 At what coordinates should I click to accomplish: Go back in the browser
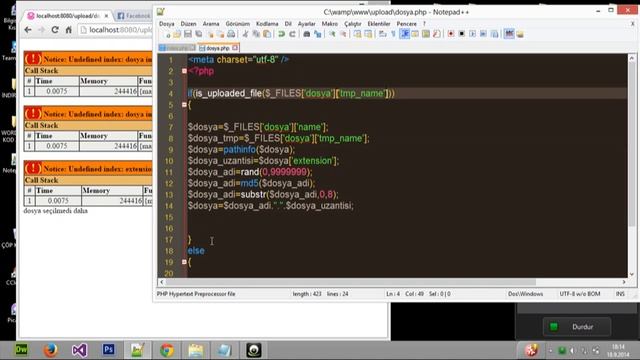point(28,30)
